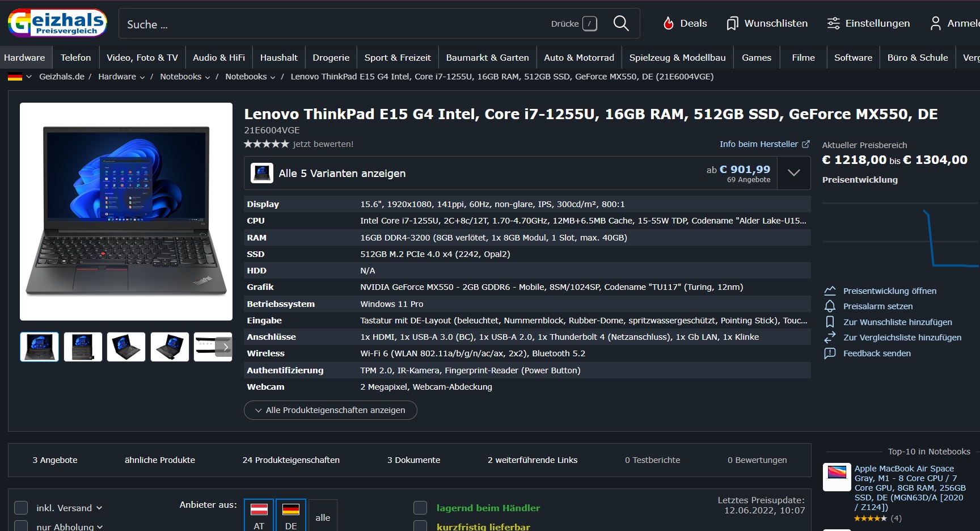Switch to '3 Angebote' tab

point(55,460)
